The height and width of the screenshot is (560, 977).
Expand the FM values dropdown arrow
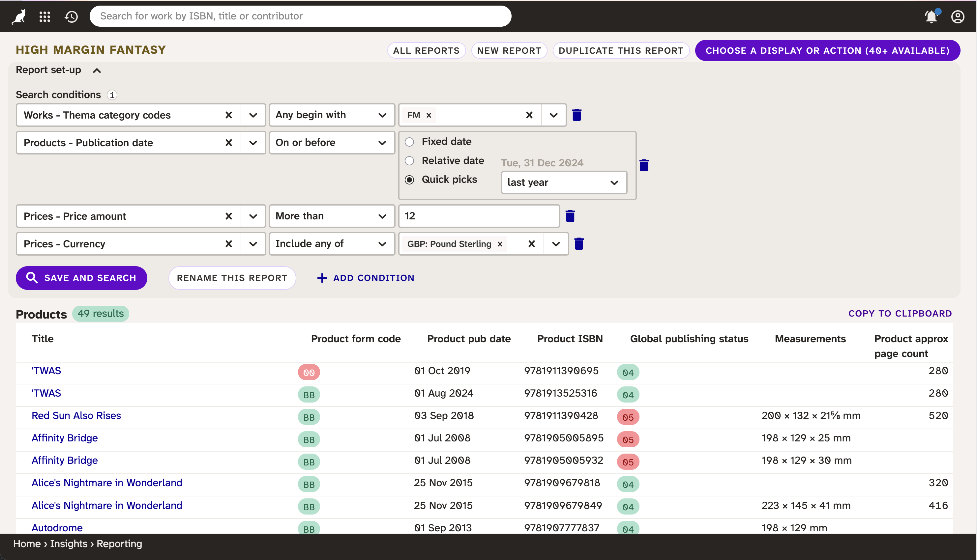pos(553,115)
